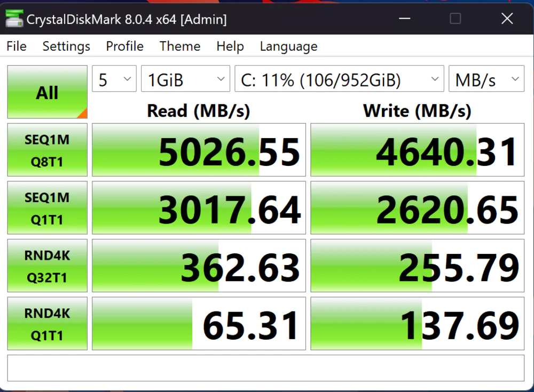Expand the test count dropdown showing 5
The height and width of the screenshot is (392, 534).
pyautogui.click(x=114, y=78)
